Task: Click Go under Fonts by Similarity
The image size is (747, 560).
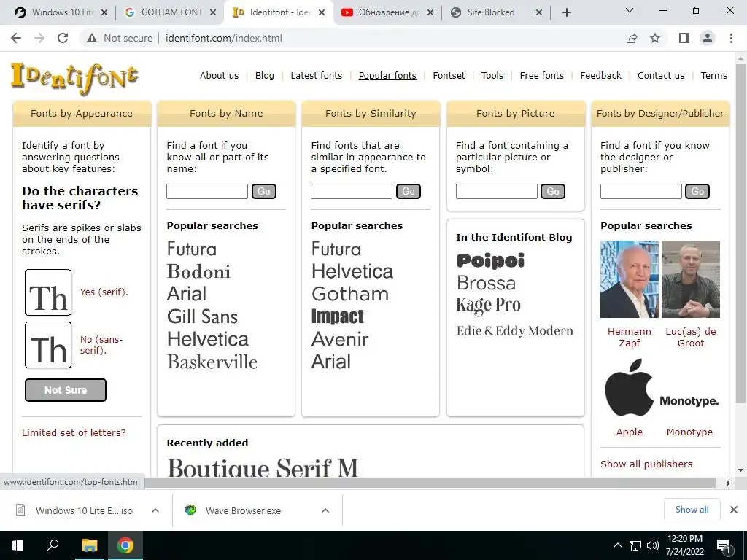Action: [x=409, y=192]
